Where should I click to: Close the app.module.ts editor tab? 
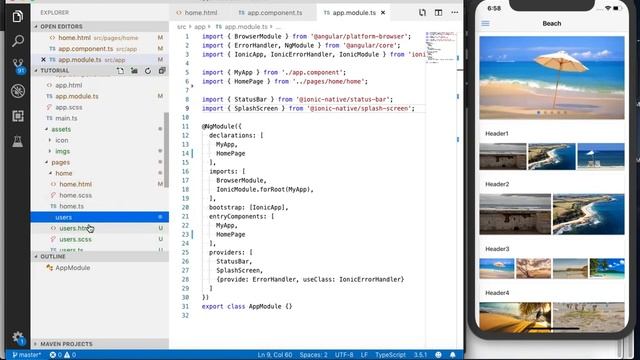[x=383, y=13]
